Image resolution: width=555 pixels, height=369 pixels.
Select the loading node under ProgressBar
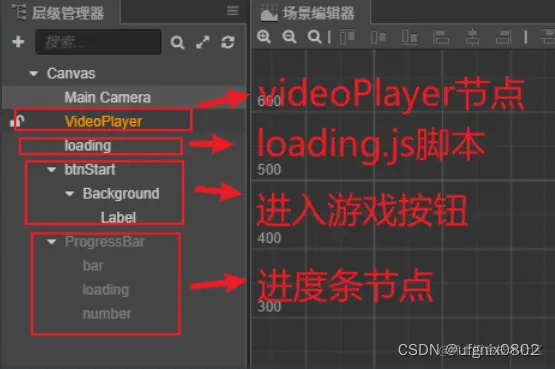tap(106, 290)
